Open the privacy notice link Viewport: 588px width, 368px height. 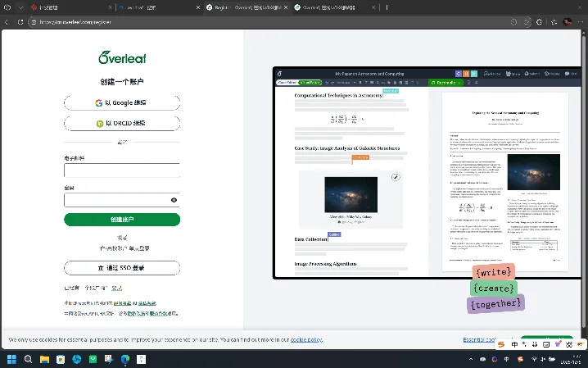pos(147,303)
